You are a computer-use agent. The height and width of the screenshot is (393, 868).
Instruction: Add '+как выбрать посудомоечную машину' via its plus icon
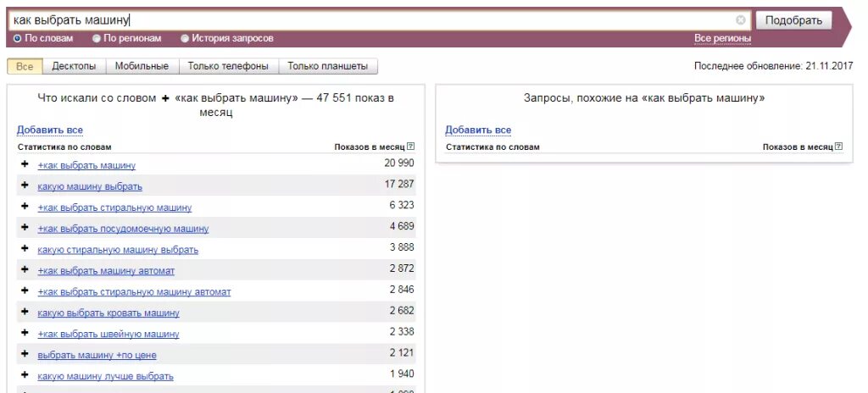tap(25, 228)
